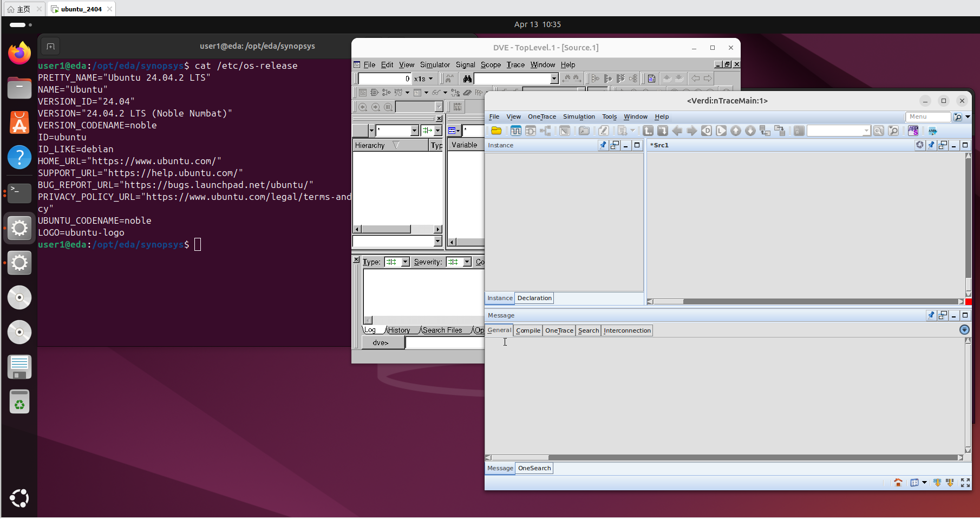Close the DVE hierarchy pane with X
980x519 pixels.
[439, 119]
